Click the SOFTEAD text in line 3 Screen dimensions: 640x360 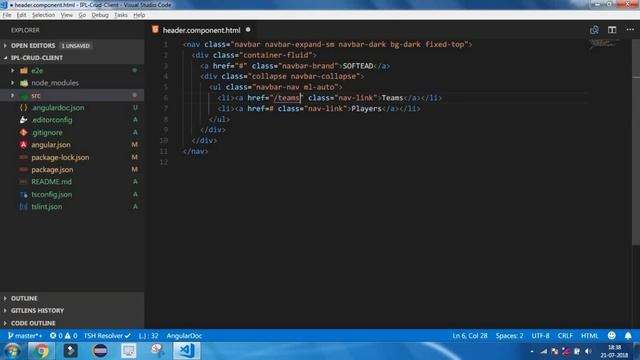click(x=358, y=66)
